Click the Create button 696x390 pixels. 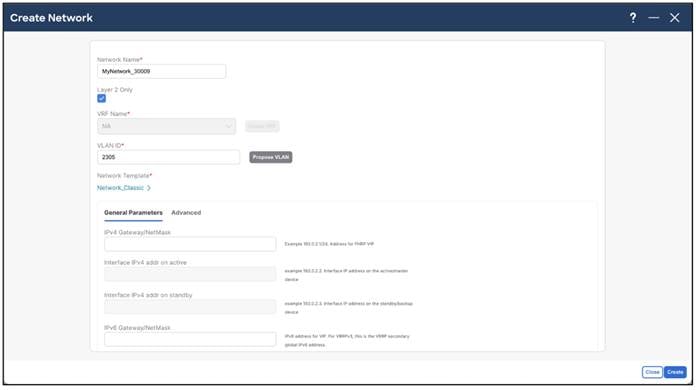(x=675, y=372)
